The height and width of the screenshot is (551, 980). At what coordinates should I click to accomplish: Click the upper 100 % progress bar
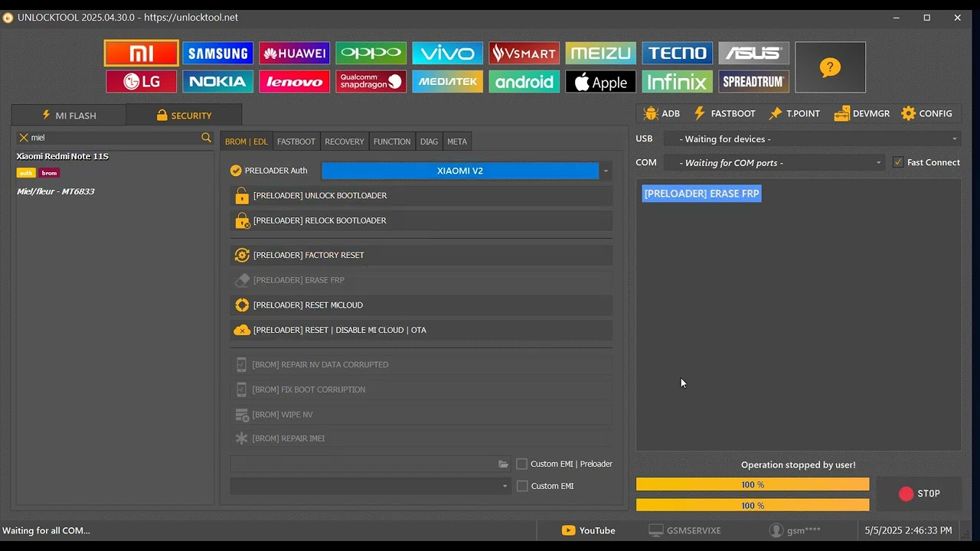[753, 484]
